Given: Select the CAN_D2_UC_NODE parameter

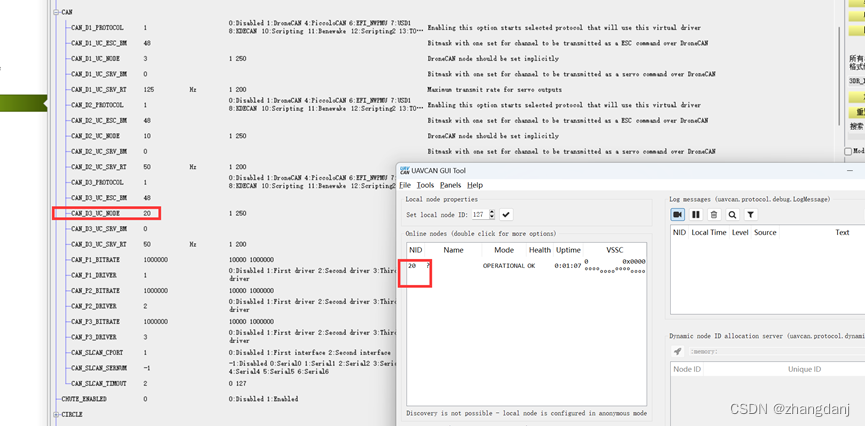Looking at the screenshot, I should 95,136.
